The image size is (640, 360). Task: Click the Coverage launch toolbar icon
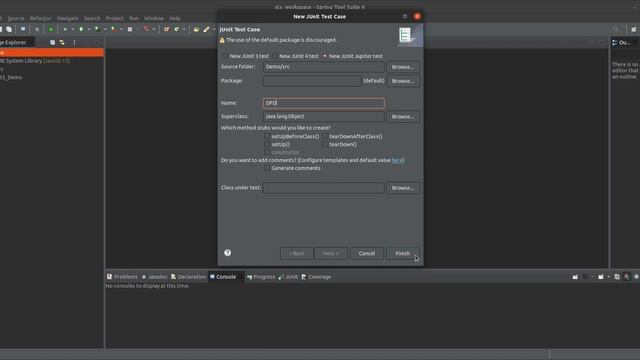pyautogui.click(x=98, y=29)
